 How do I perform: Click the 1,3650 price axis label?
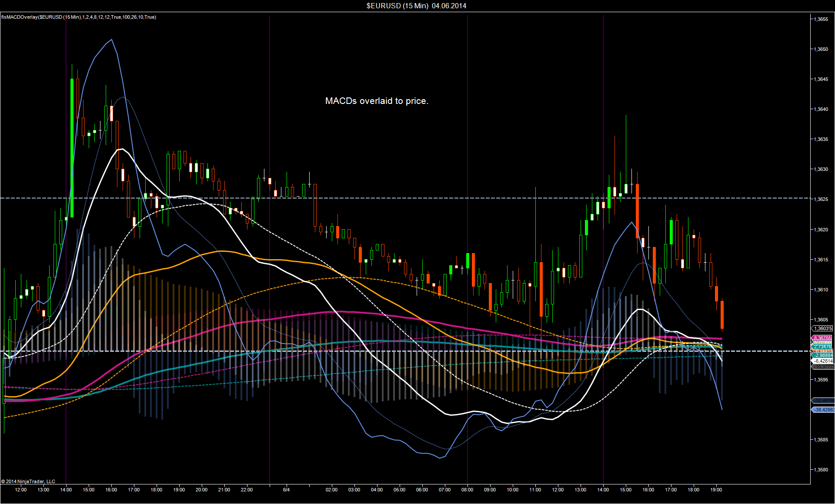point(821,49)
